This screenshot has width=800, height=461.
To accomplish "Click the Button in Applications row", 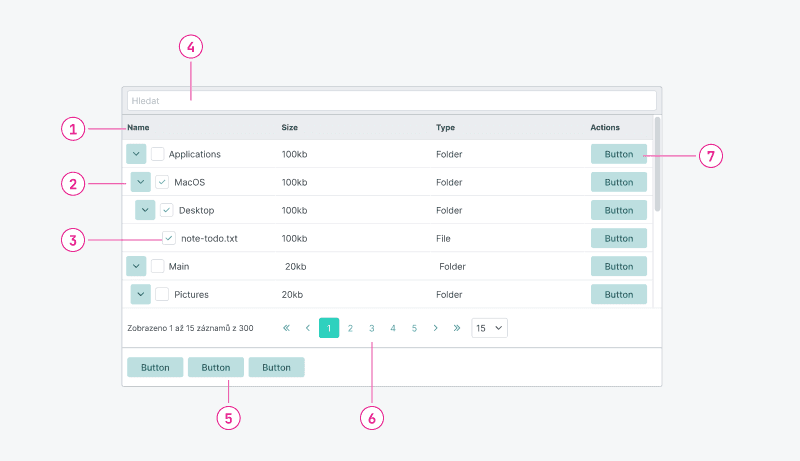I will coord(619,154).
